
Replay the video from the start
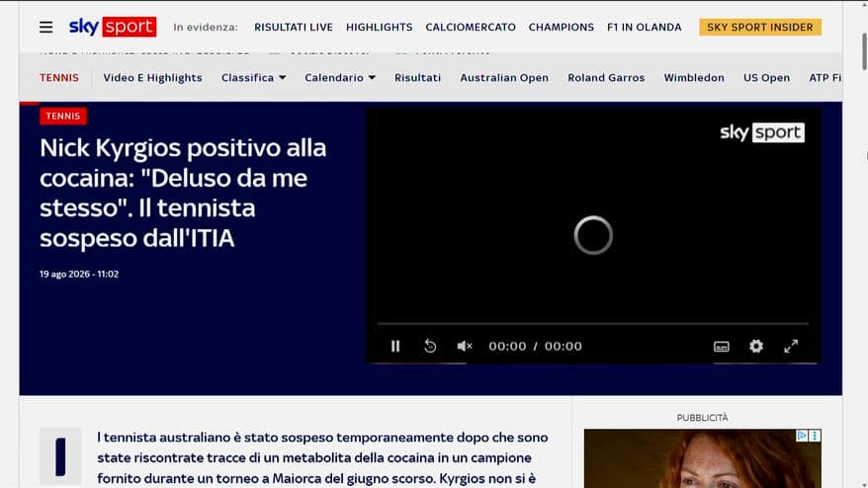pyautogui.click(x=430, y=347)
